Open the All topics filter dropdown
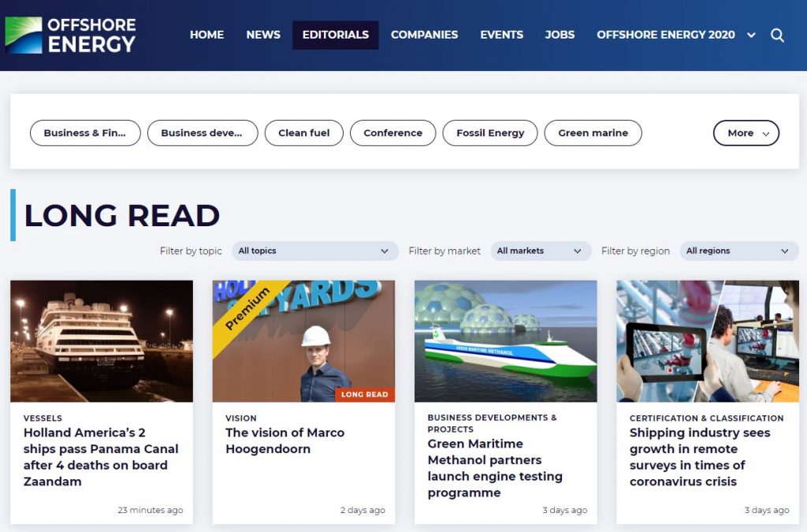Image resolution: width=807 pixels, height=532 pixels. [315, 251]
